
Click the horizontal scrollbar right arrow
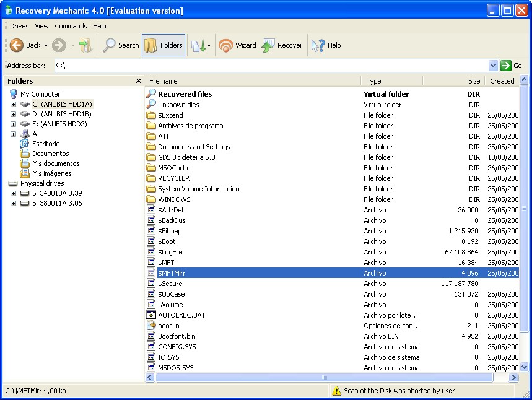tap(514, 377)
